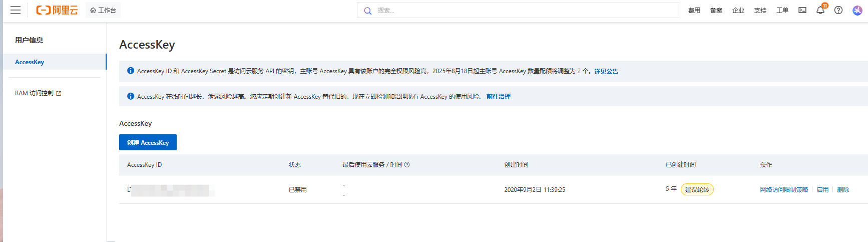This screenshot has height=242, width=868.
Task: Open the user avatar menu
Action: [857, 10]
